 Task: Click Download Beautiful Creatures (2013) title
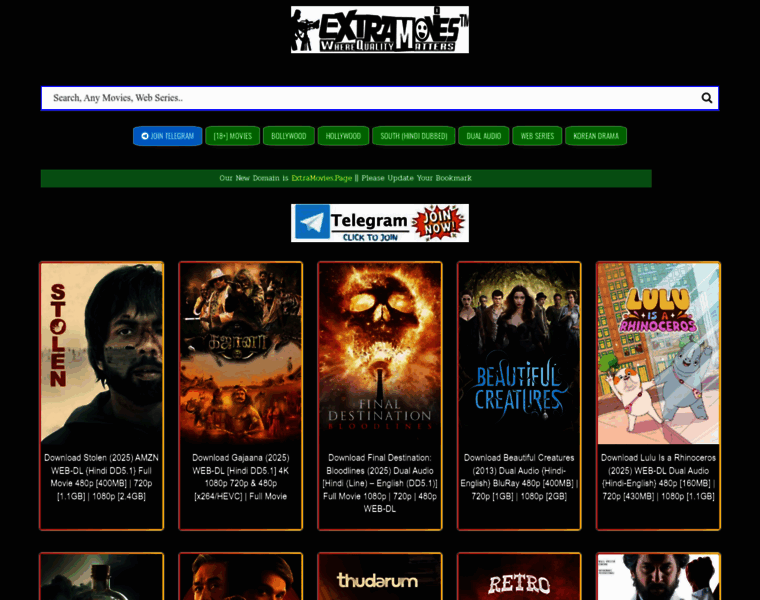(x=519, y=477)
